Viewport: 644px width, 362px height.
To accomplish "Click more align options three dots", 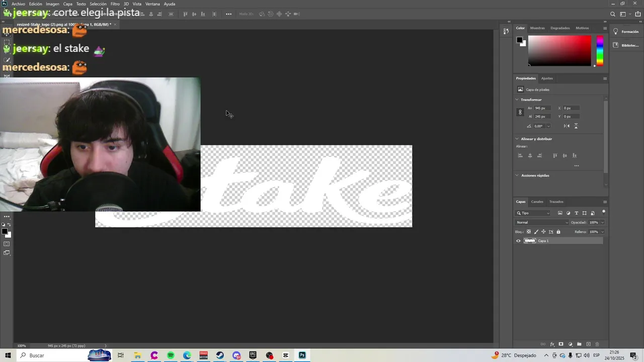I will 577,165.
